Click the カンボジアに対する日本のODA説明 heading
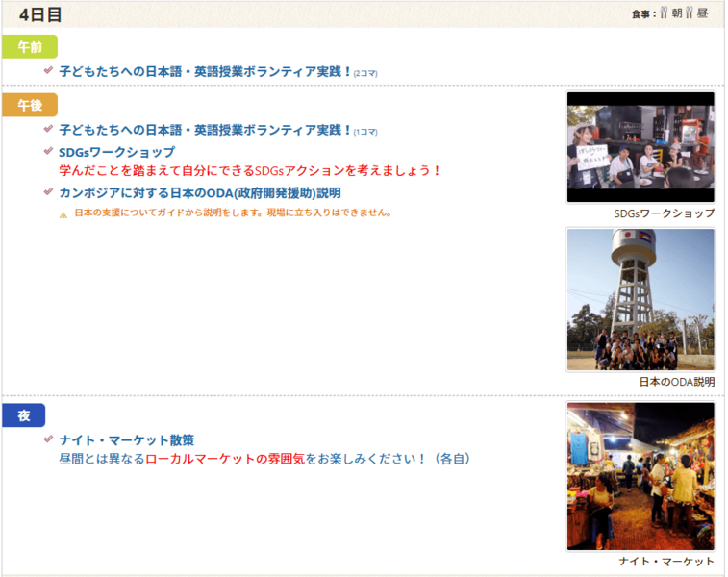The image size is (728, 577). coord(200,192)
